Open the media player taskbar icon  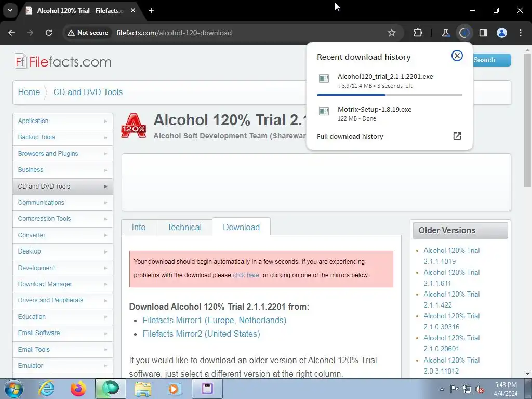point(175,389)
